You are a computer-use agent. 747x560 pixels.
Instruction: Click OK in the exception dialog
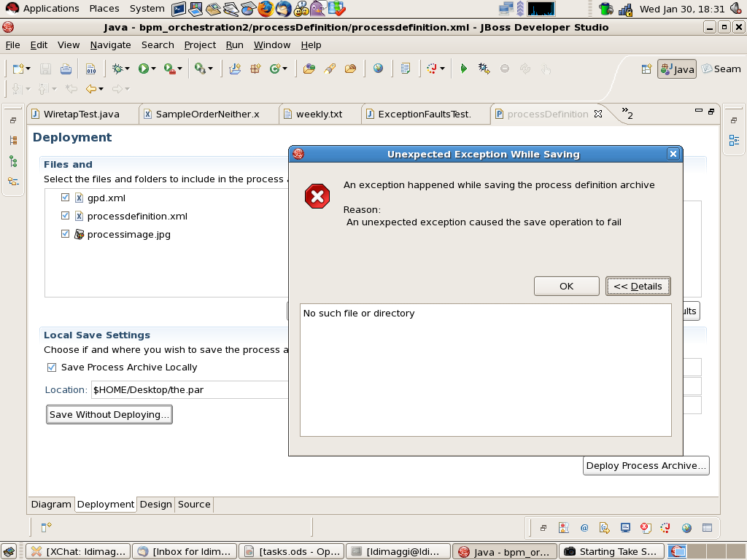pos(566,286)
